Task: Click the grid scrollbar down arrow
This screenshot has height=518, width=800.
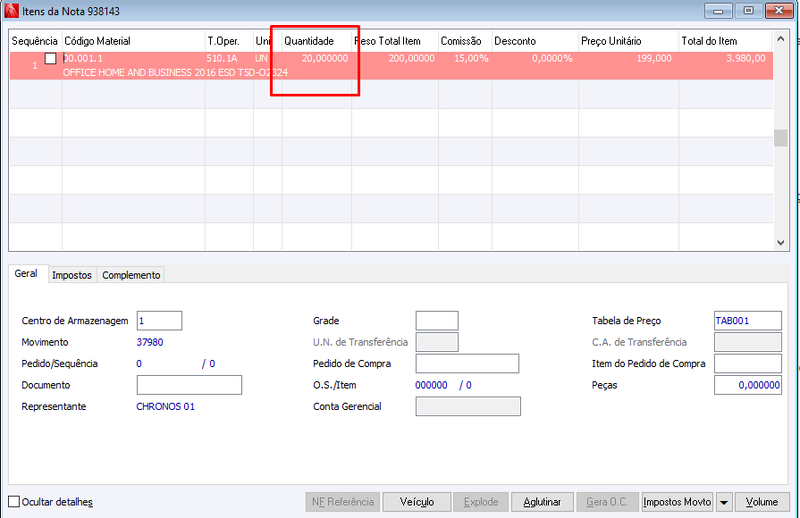Action: point(780,243)
